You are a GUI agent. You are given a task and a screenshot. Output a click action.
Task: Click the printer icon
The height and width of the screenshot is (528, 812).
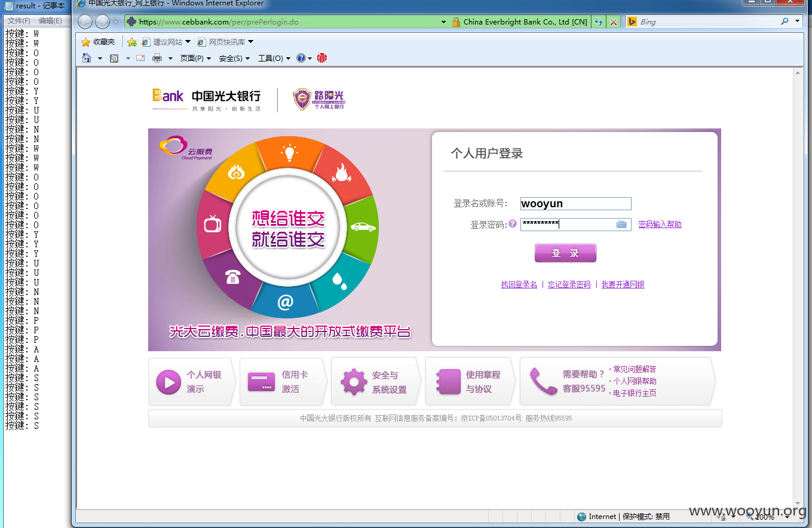[x=157, y=58]
